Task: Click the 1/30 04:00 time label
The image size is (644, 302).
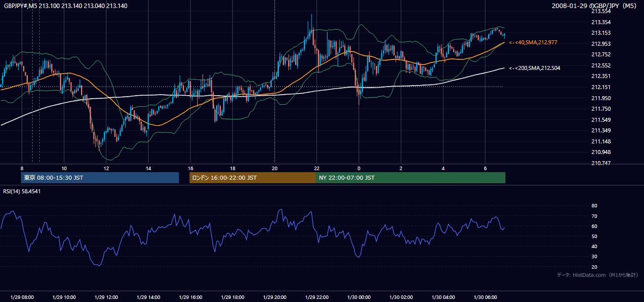Action: (442, 297)
